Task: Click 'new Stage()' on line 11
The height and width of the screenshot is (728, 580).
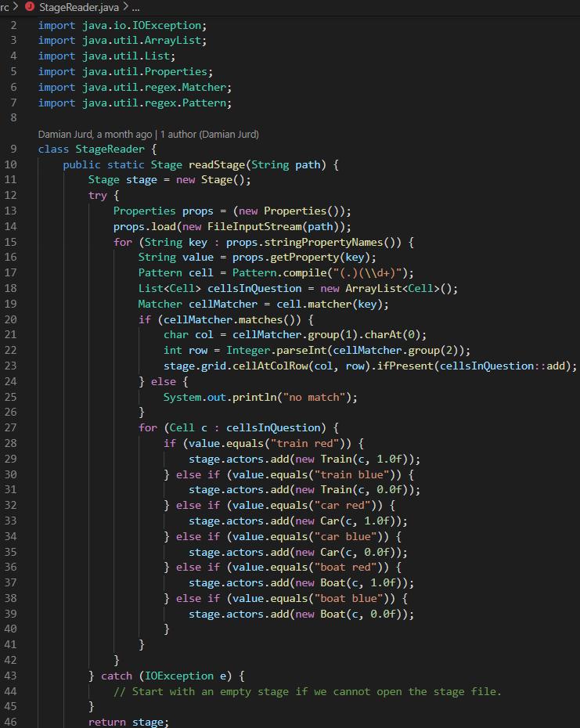Action: (x=210, y=180)
